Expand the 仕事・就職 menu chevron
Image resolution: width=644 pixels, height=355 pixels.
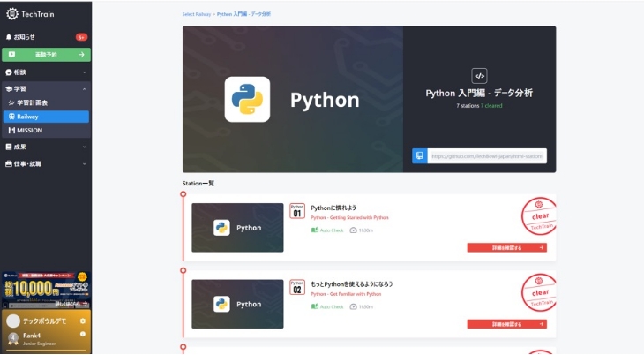(x=84, y=163)
